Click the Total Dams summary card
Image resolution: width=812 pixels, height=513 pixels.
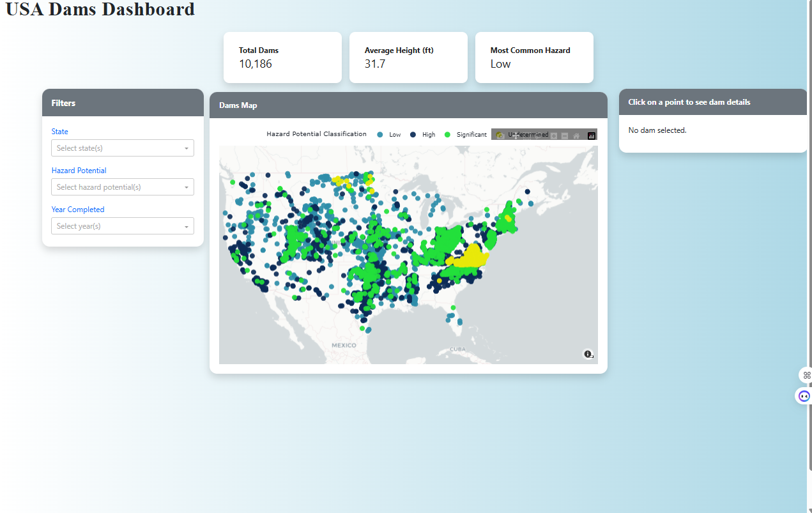pyautogui.click(x=282, y=57)
